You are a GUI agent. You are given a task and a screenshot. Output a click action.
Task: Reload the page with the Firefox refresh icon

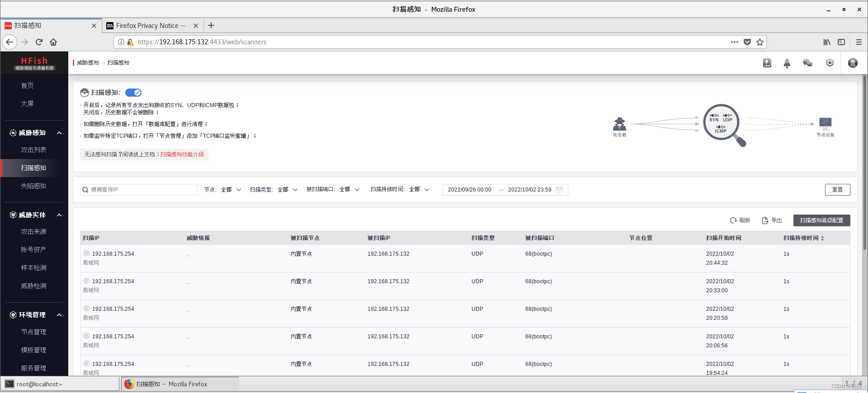tap(39, 42)
